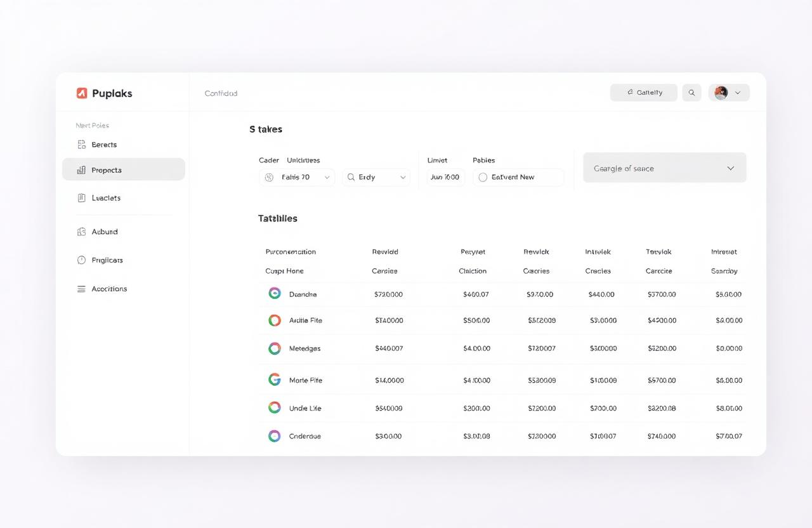Click the icon inside Fatiis 70 field

(x=269, y=178)
